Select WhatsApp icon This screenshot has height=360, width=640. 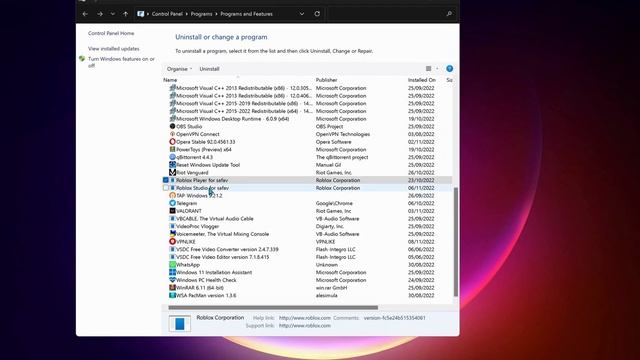click(x=172, y=264)
